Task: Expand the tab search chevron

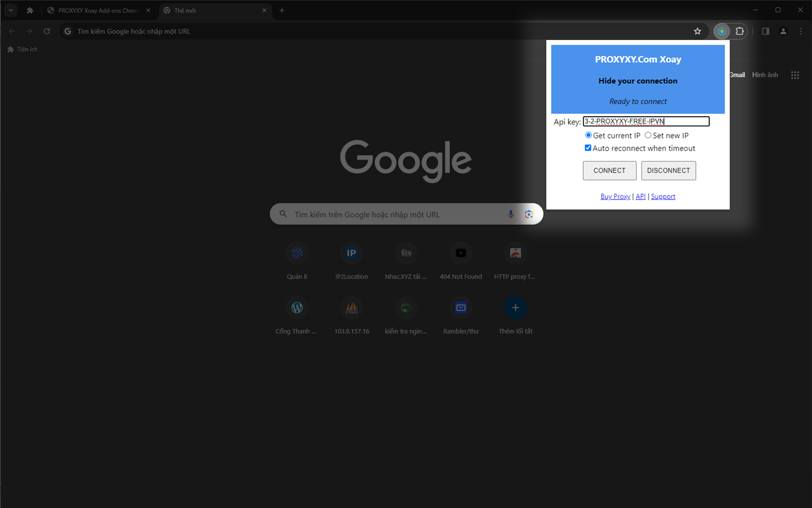Action: coord(10,10)
